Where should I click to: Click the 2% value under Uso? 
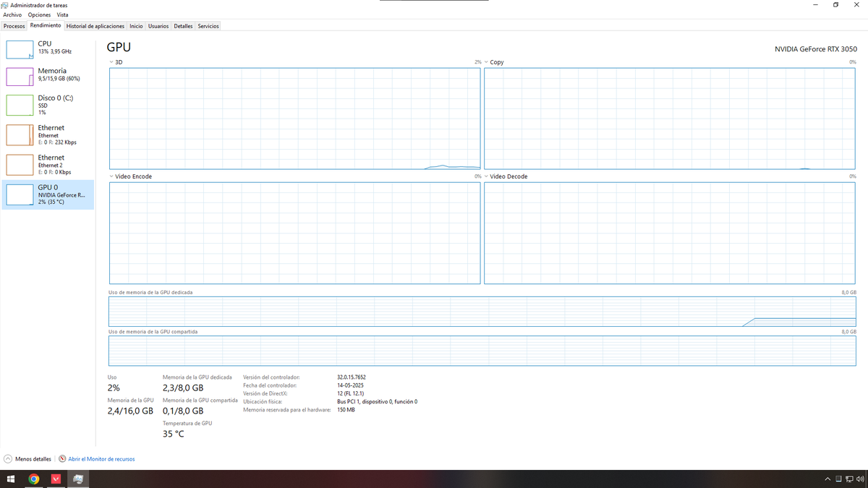coord(114,388)
